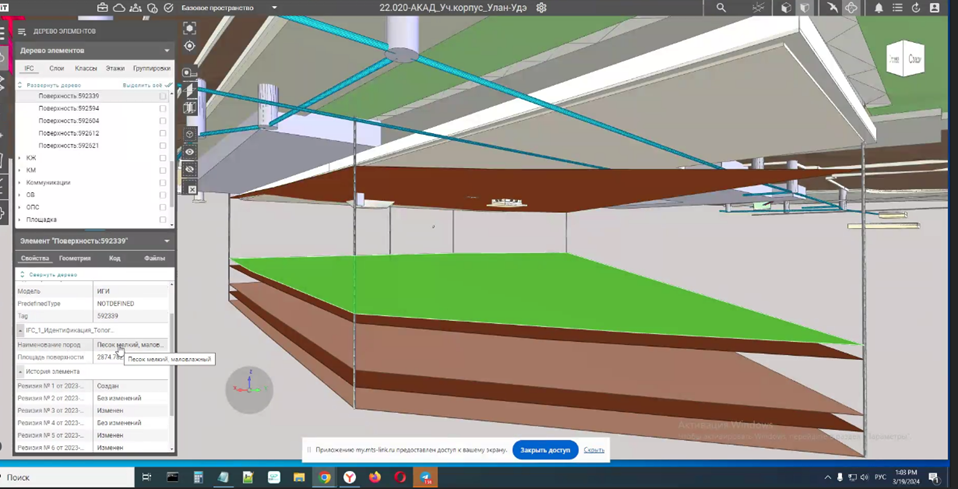Open notifications bell

pos(879,8)
